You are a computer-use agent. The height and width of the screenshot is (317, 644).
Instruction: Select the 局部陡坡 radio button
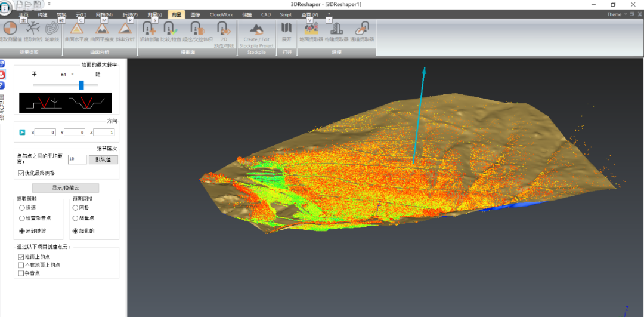point(22,231)
